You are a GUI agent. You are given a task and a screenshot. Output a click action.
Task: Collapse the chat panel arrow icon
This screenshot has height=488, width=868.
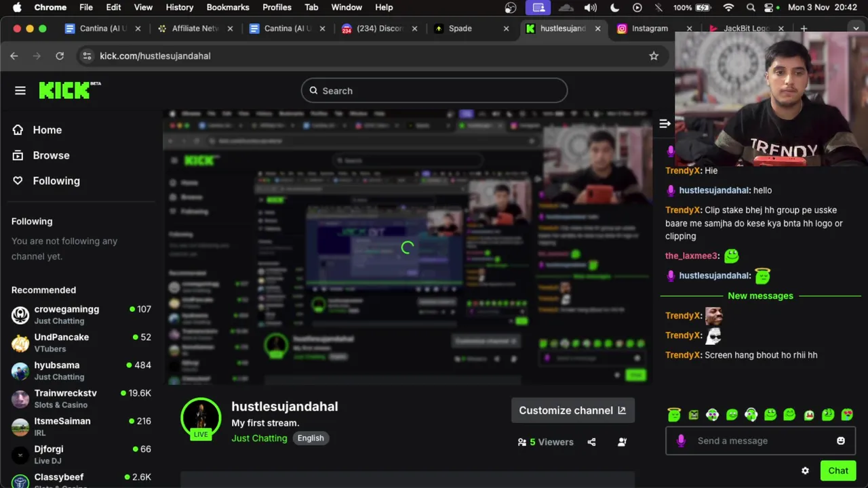pos(665,123)
